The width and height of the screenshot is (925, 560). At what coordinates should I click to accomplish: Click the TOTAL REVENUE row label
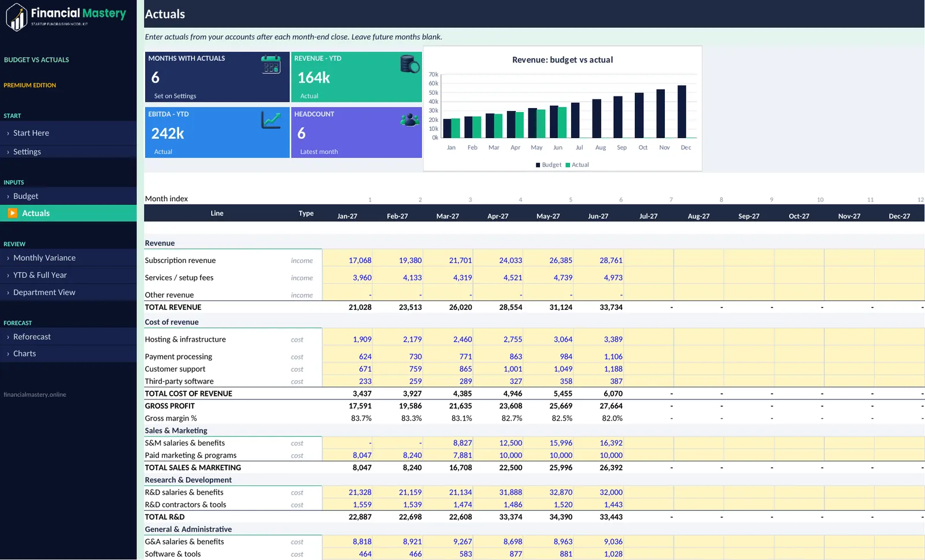173,307
